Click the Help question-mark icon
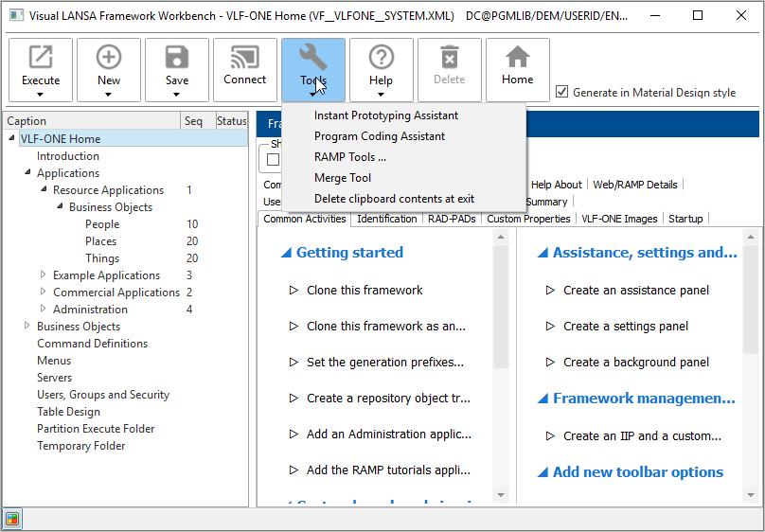The height and width of the screenshot is (532, 765). pos(381,57)
